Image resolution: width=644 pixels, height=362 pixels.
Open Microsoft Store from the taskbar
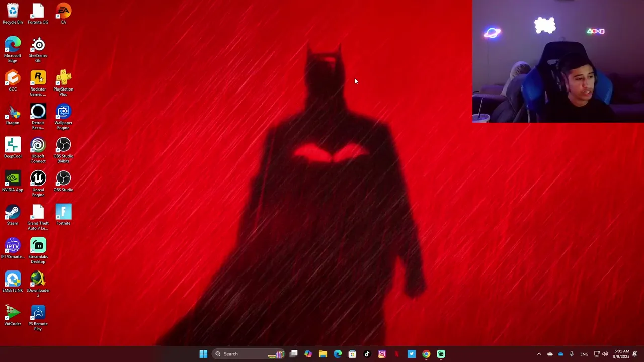click(352, 354)
